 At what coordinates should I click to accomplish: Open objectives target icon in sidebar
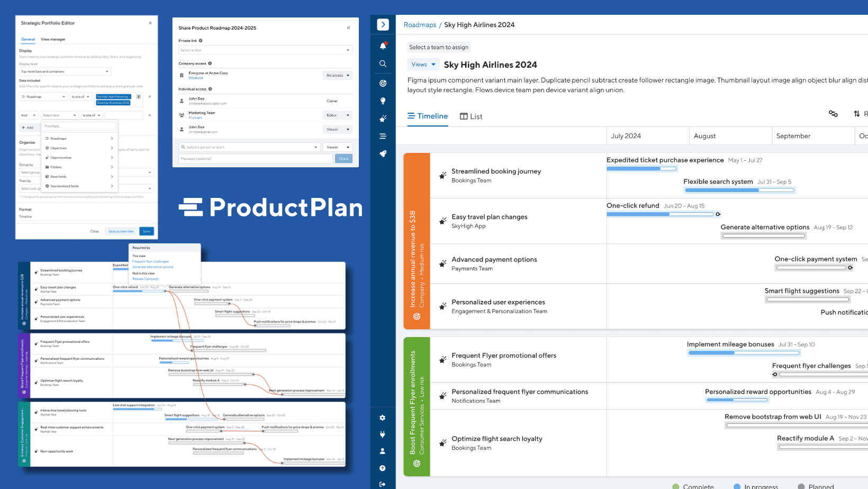point(383,83)
